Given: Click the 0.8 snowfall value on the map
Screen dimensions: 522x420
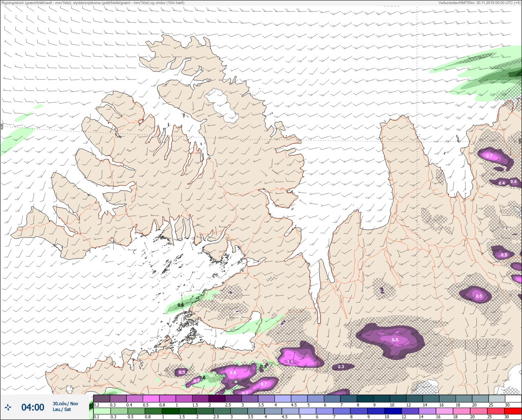Looking at the screenshot, I should 233,373.
